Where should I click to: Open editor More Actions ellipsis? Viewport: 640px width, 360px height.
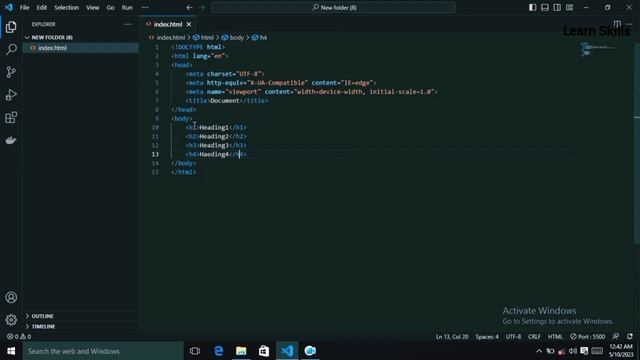629,24
